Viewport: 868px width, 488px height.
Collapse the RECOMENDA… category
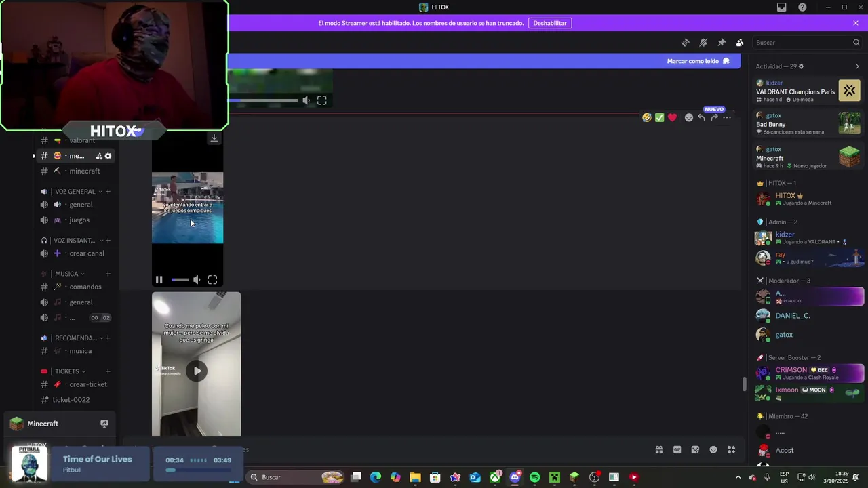pos(75,338)
